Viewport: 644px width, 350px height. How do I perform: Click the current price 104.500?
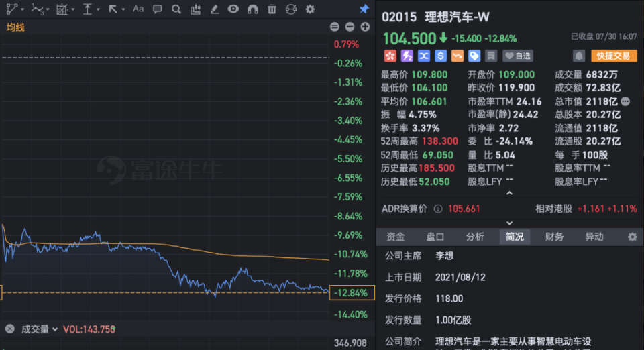(x=409, y=39)
